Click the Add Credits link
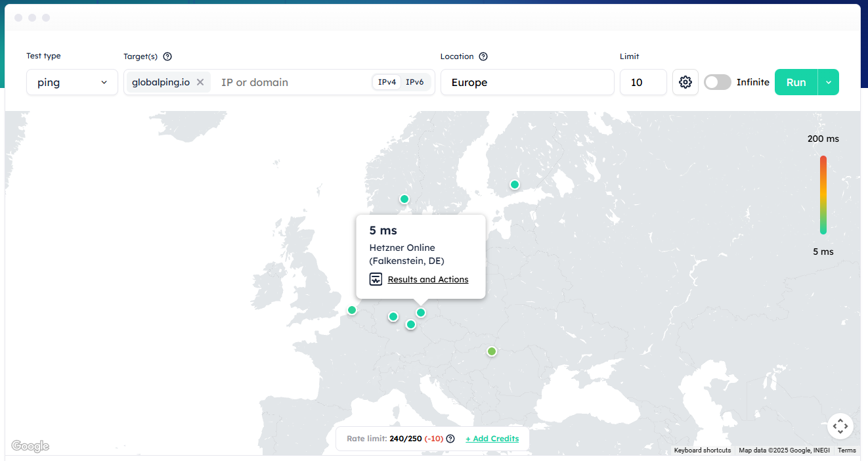The width and height of the screenshot is (868, 461). (492, 439)
